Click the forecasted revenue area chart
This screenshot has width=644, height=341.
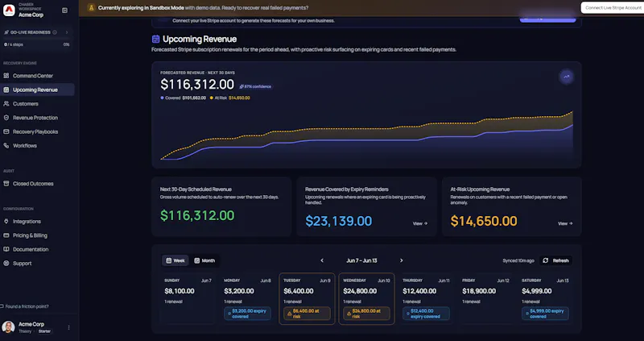click(x=366, y=135)
